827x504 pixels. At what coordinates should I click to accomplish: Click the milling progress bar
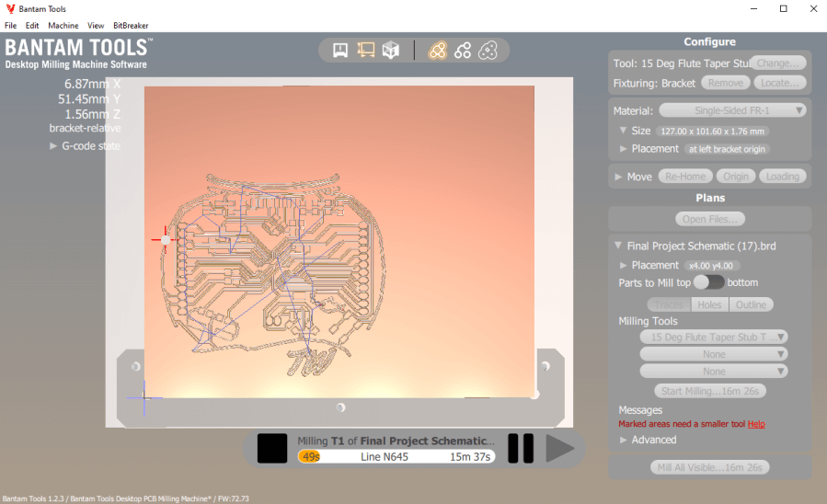[396, 457]
